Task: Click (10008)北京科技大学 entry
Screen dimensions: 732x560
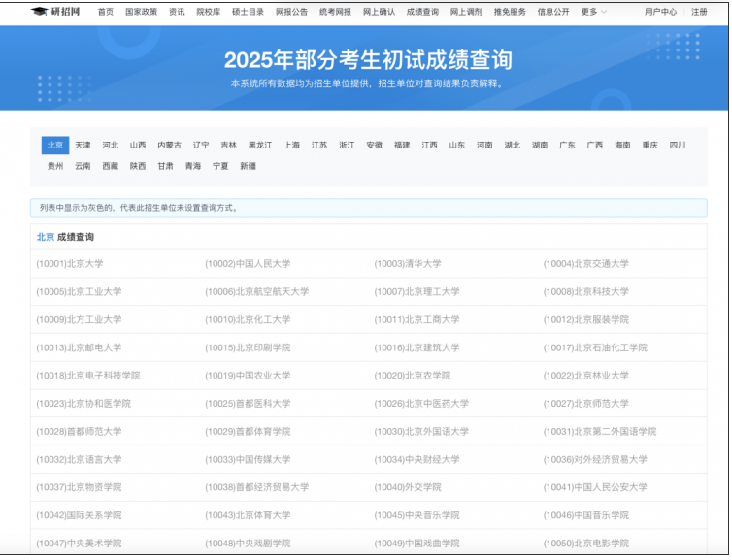Action: pos(585,292)
